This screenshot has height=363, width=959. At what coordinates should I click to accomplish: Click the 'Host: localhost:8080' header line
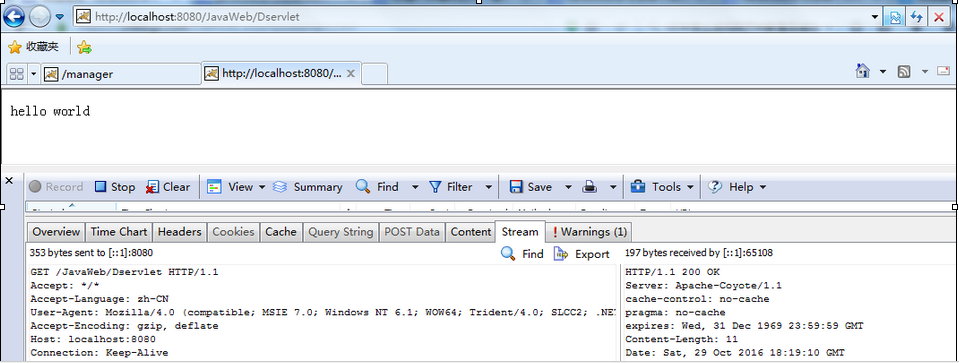(x=93, y=339)
